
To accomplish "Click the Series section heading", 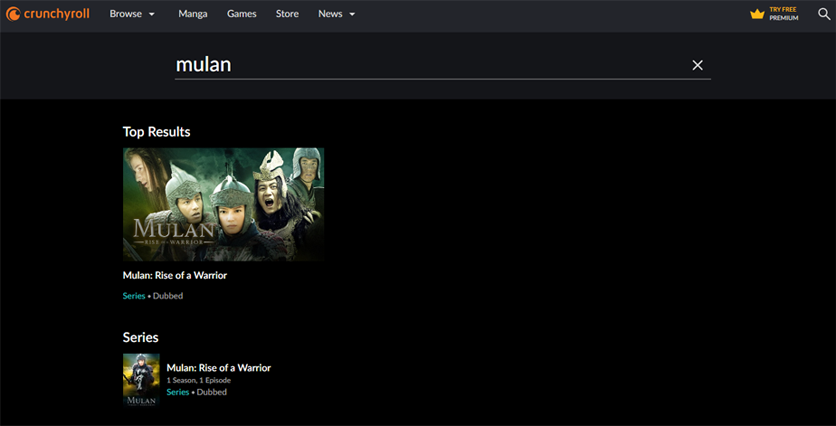I will coord(140,337).
